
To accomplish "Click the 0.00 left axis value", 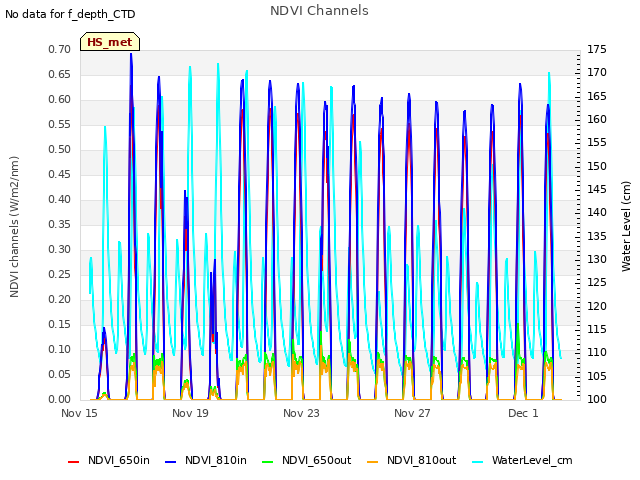I will point(60,399).
